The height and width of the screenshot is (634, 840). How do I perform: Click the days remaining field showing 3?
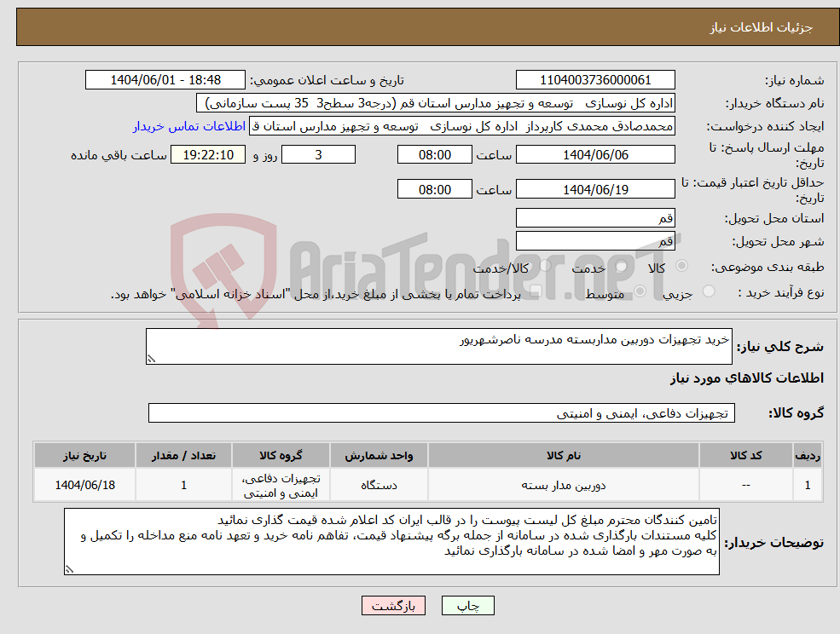pos(318,154)
